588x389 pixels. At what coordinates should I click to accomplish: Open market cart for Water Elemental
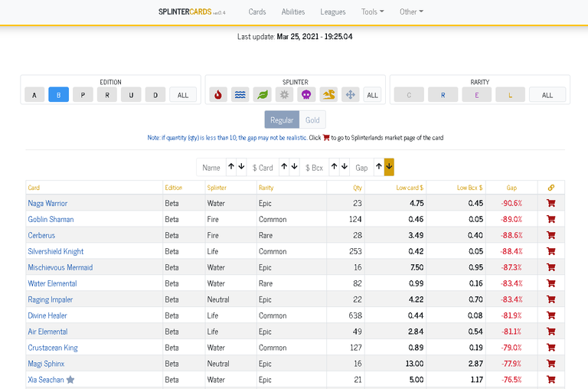point(551,283)
